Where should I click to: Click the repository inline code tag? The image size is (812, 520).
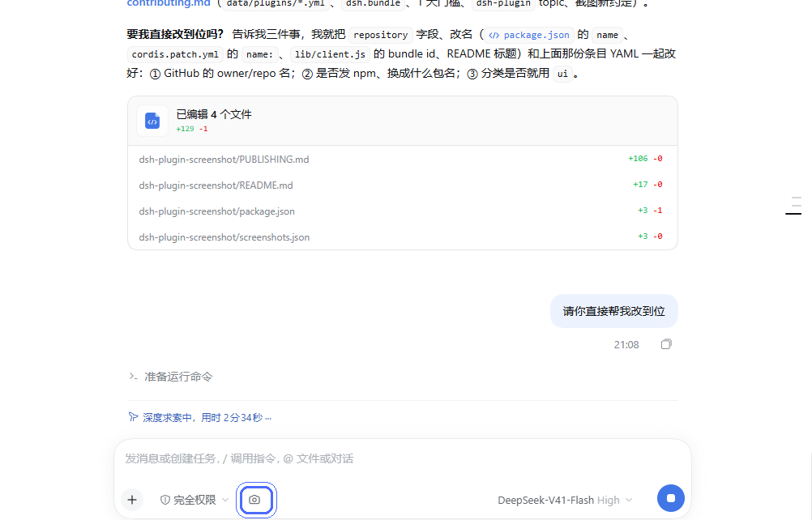381,35
